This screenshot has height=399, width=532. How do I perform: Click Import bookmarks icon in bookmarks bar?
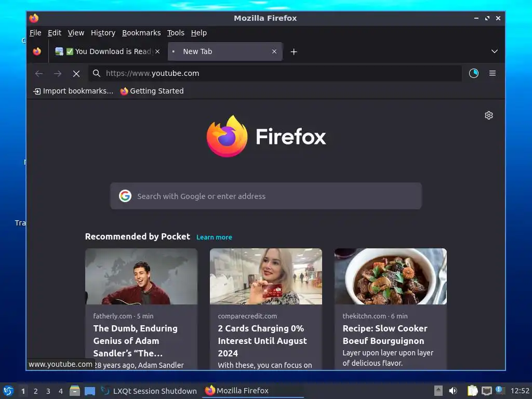(x=37, y=91)
